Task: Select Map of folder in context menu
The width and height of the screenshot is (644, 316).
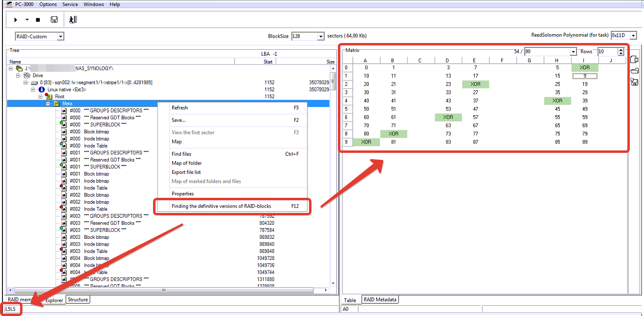Action: (232, 163)
